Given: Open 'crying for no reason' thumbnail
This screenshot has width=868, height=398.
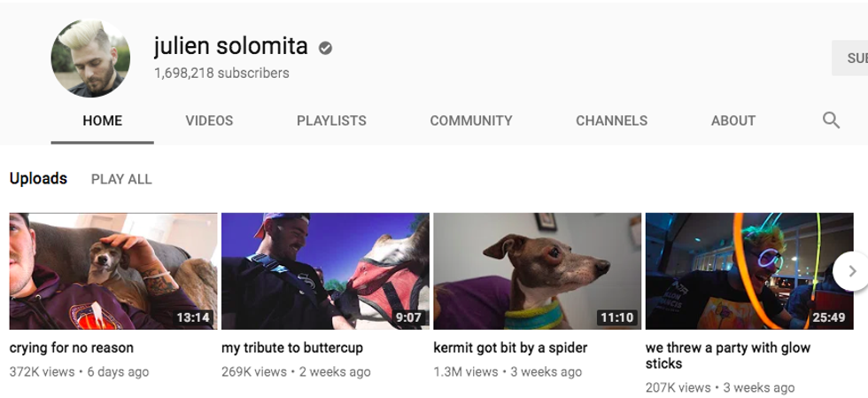Looking at the screenshot, I should pos(113,271).
